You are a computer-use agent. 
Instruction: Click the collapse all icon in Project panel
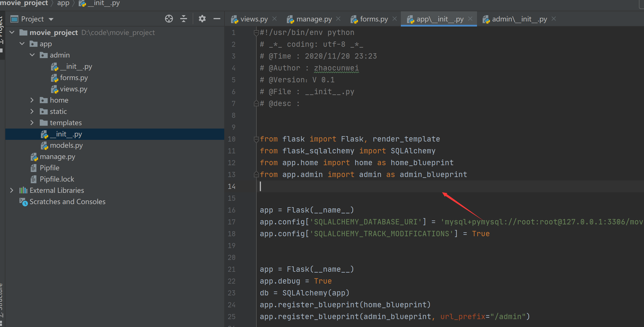184,19
